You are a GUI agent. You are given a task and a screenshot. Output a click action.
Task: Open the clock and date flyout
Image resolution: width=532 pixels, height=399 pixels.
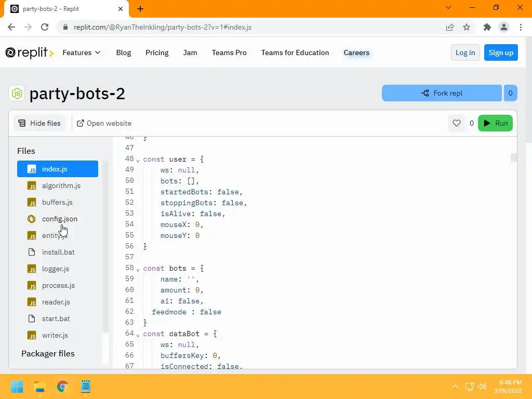pyautogui.click(x=508, y=387)
